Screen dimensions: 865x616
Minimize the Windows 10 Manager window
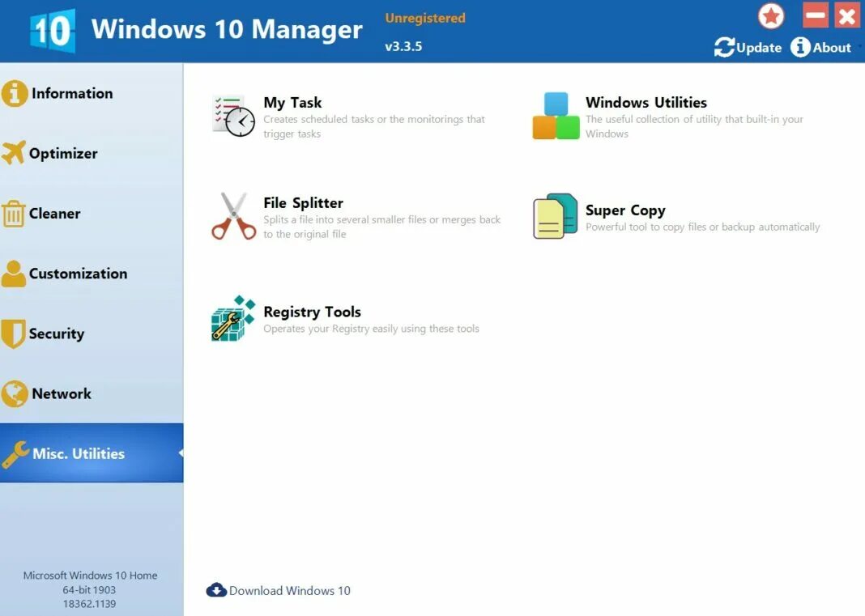[816, 15]
